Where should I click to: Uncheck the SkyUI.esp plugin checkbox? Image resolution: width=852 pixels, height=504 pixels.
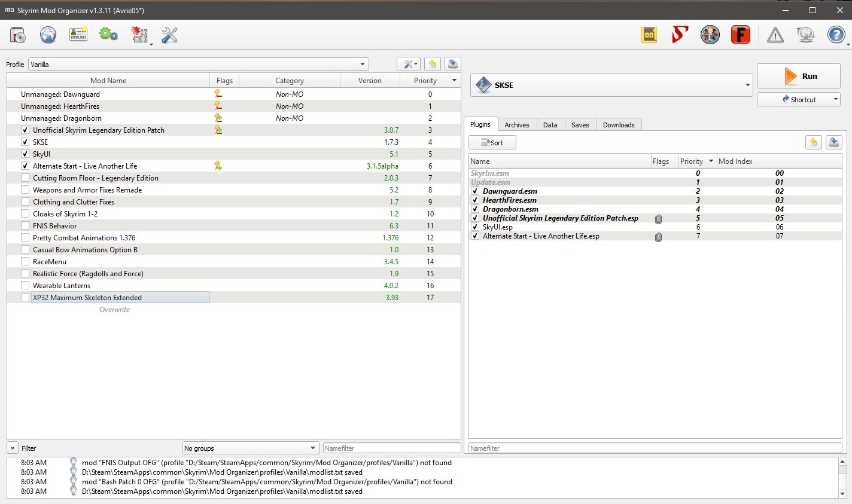coord(475,227)
